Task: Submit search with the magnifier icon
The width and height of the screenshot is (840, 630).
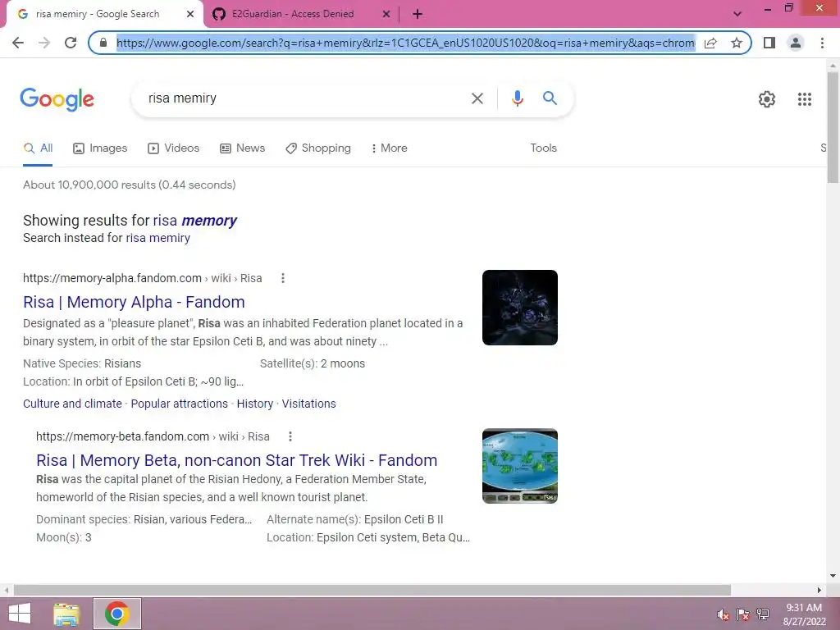Action: 550,98
